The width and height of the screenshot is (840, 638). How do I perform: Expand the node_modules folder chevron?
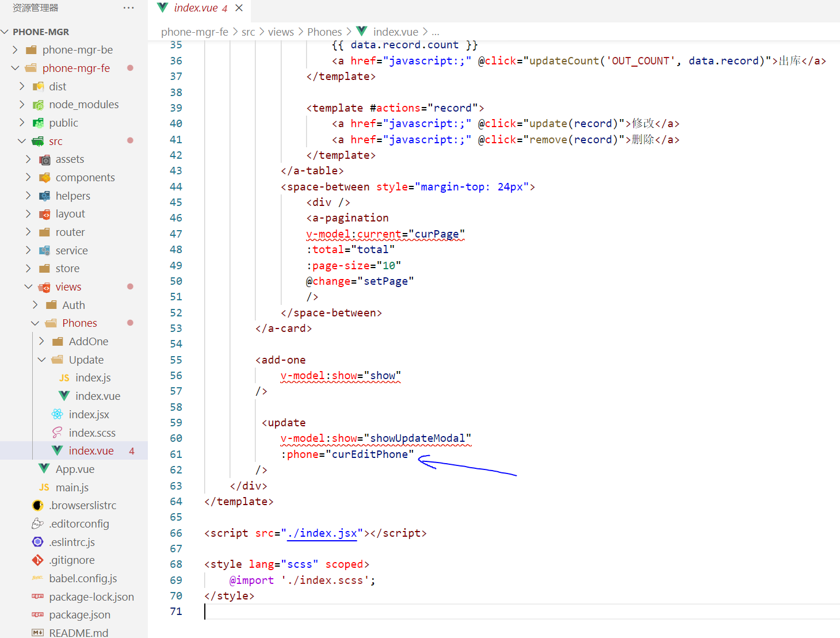click(x=22, y=105)
